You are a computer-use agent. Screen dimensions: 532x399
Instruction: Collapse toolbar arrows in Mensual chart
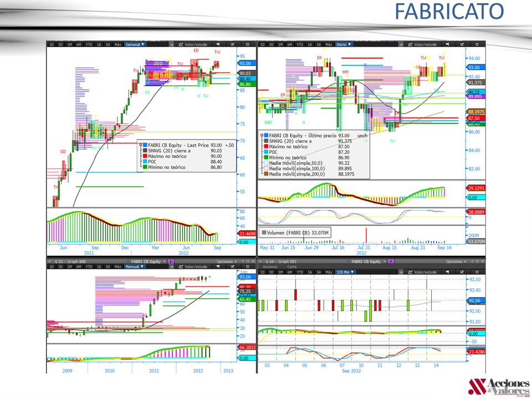point(172,267)
